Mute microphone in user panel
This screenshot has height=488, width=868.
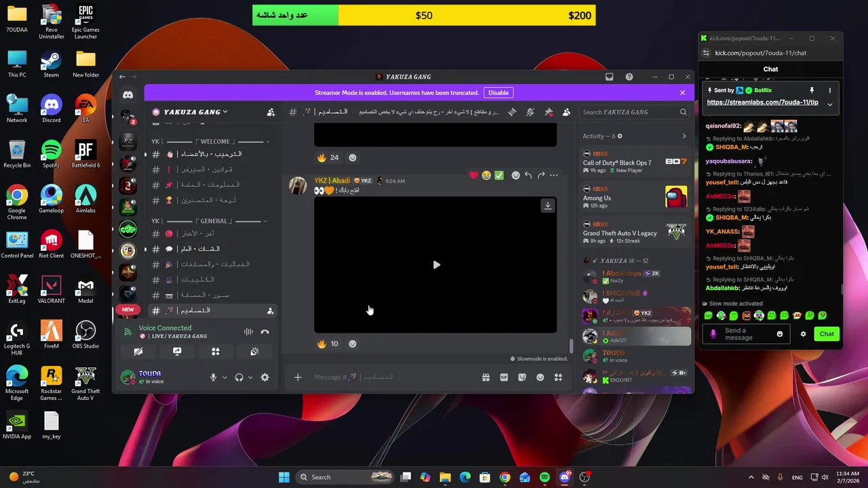point(213,378)
